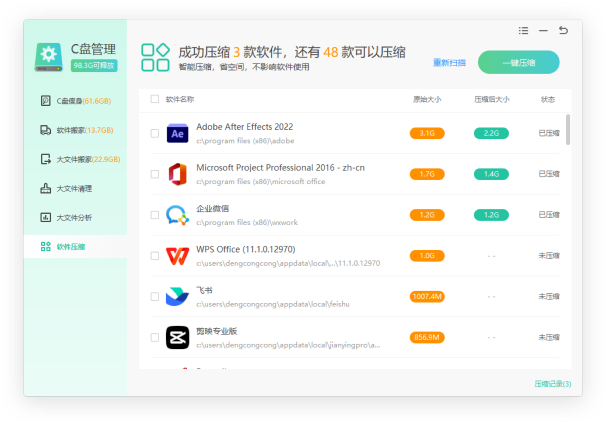This screenshot has height=424, width=606.
Task: Click the 1007.4M size badge
Action: [427, 296]
